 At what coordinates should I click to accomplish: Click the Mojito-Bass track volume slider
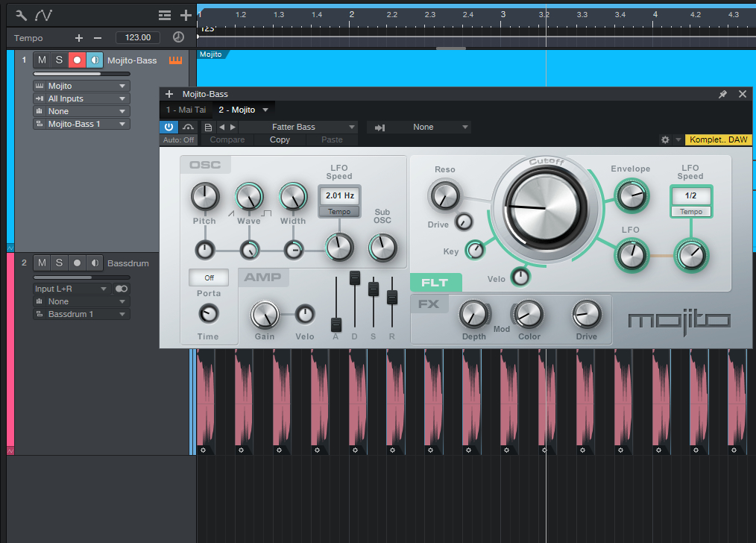(81, 74)
